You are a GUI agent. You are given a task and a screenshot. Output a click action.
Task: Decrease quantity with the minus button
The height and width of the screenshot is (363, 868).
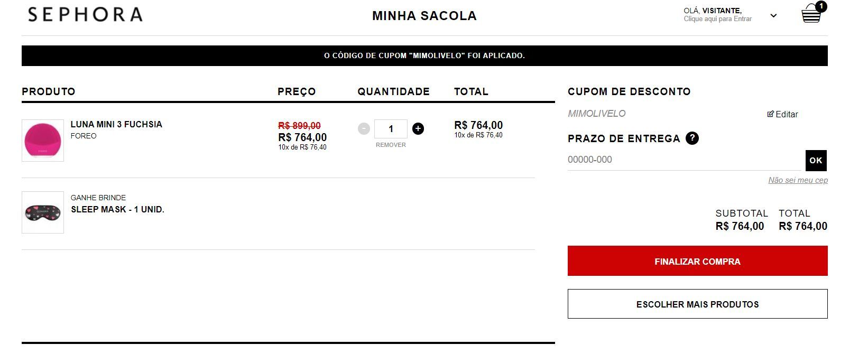pyautogui.click(x=364, y=128)
